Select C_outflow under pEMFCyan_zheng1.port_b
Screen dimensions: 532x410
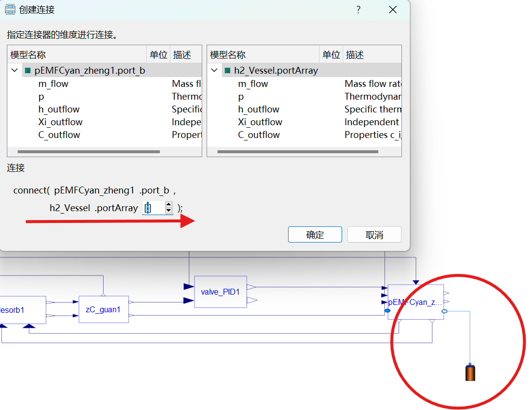tap(59, 135)
